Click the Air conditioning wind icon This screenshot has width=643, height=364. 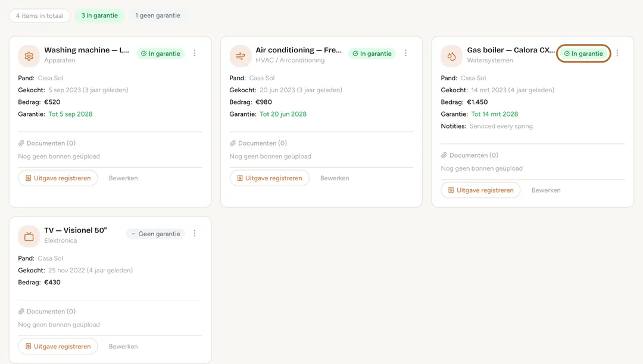coord(241,56)
